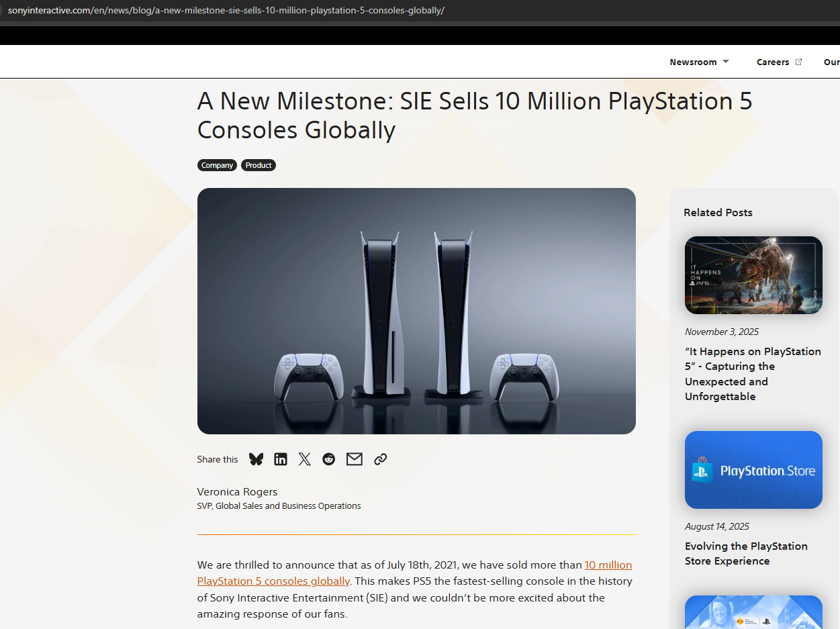840x629 pixels.
Task: Go to the Careers page
Action: pyautogui.click(x=773, y=62)
